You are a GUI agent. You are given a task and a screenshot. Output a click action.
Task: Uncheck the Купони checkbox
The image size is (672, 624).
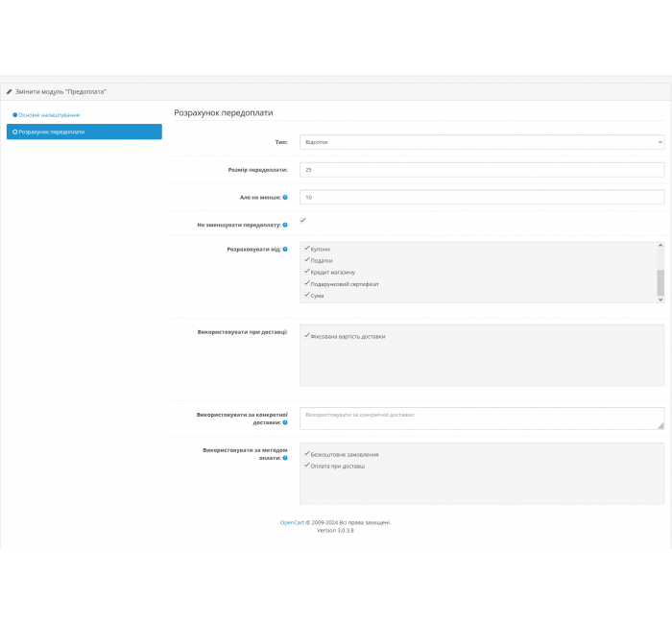pos(307,248)
